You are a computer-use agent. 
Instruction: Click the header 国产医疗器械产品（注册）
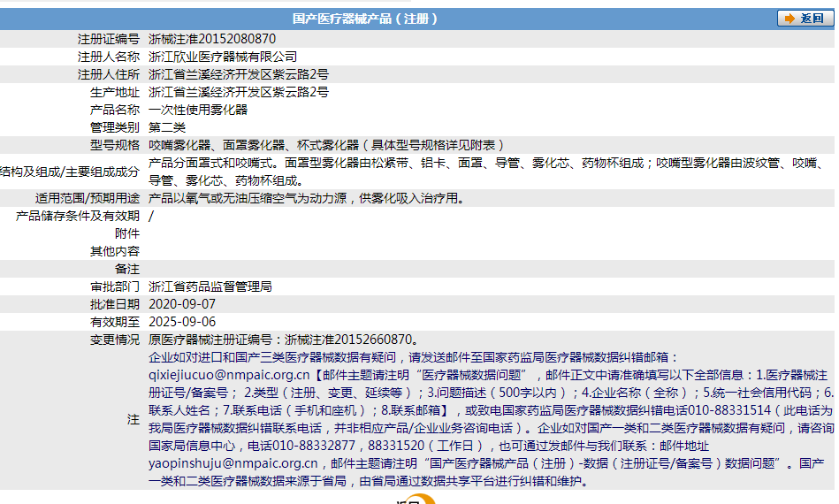[364, 19]
